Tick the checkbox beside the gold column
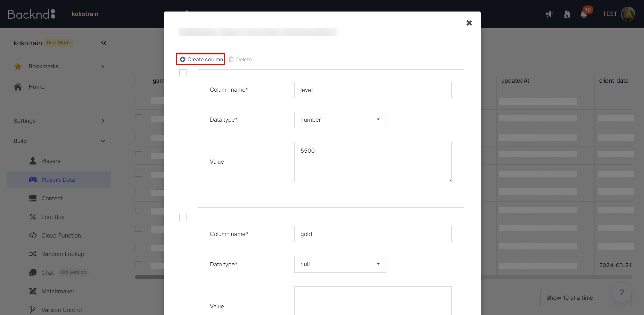Viewport: 644px width, 315px height. click(183, 217)
